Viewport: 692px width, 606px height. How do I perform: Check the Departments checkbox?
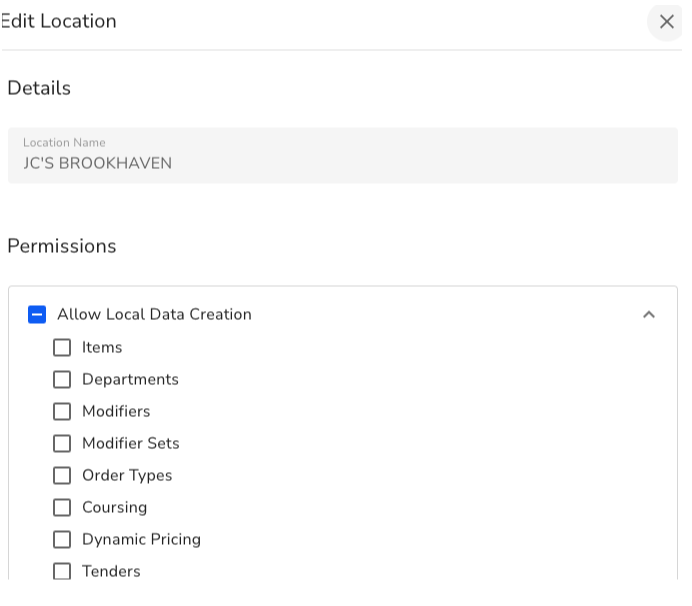coord(62,380)
